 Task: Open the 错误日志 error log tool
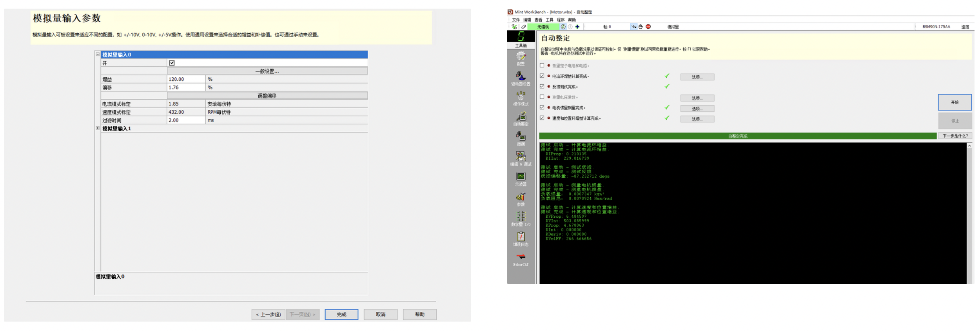pos(521,239)
